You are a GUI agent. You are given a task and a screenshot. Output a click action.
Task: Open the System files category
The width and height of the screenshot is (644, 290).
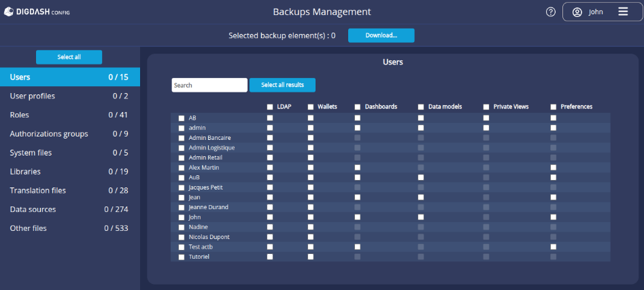coord(70,153)
